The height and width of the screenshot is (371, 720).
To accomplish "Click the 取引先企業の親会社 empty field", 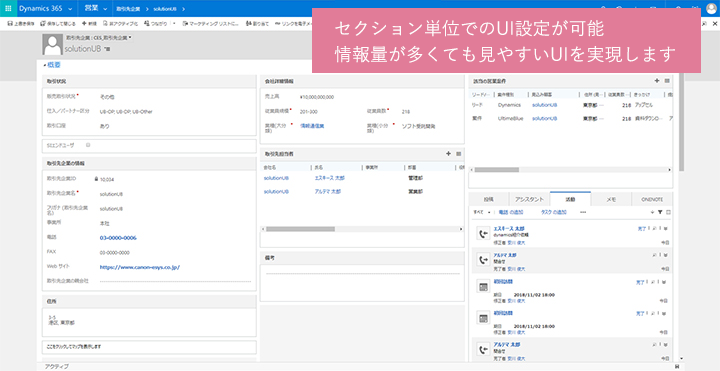I will [x=175, y=281].
